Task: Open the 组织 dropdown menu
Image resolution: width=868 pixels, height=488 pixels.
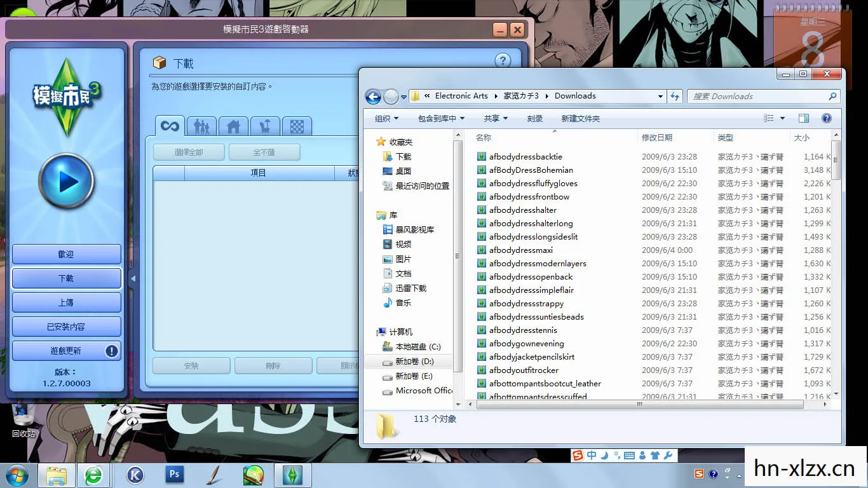Action: tap(386, 118)
